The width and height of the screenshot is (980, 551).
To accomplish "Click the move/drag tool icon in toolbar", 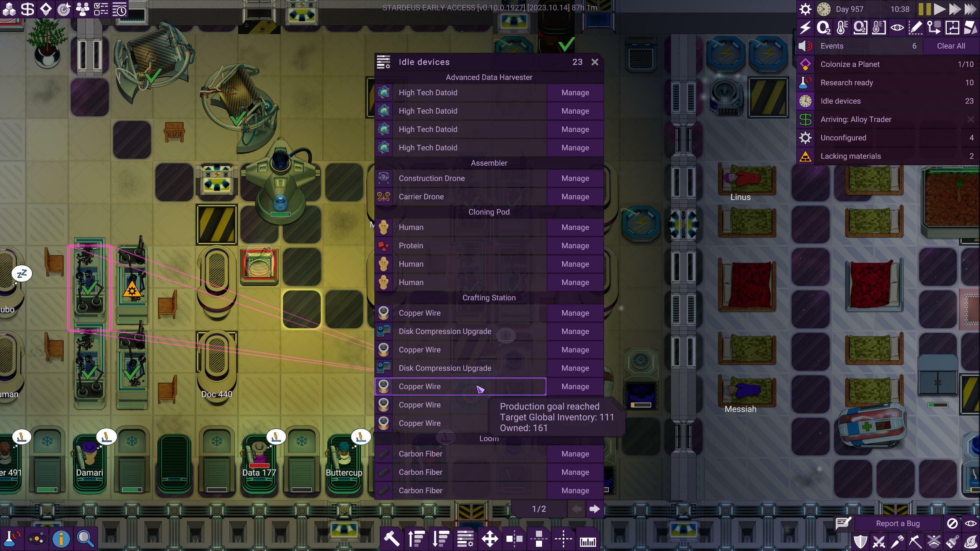I will pos(489,539).
